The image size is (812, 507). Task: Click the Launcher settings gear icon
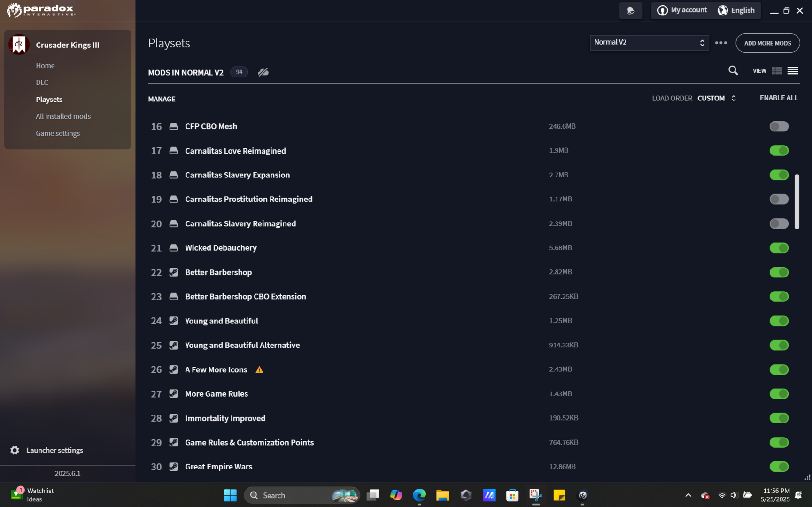point(15,450)
